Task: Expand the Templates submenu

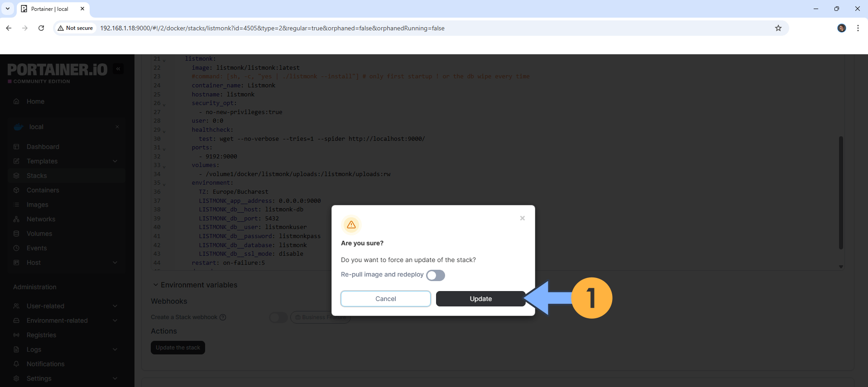Action: click(115, 161)
